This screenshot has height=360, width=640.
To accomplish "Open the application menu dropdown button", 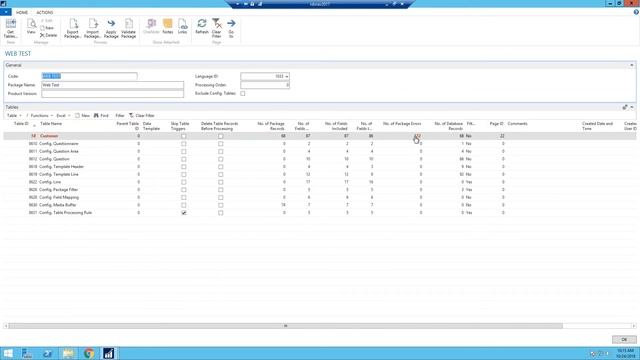I will [x=6, y=12].
